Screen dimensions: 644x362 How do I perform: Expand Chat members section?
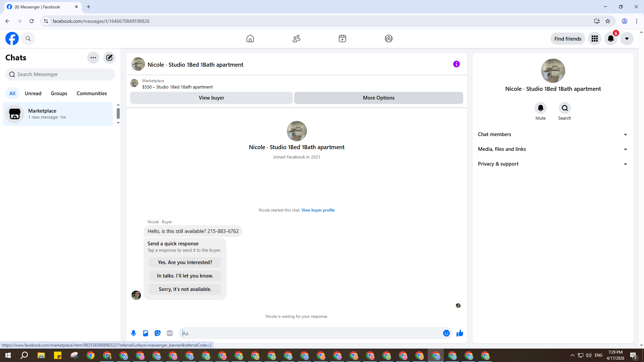click(552, 134)
